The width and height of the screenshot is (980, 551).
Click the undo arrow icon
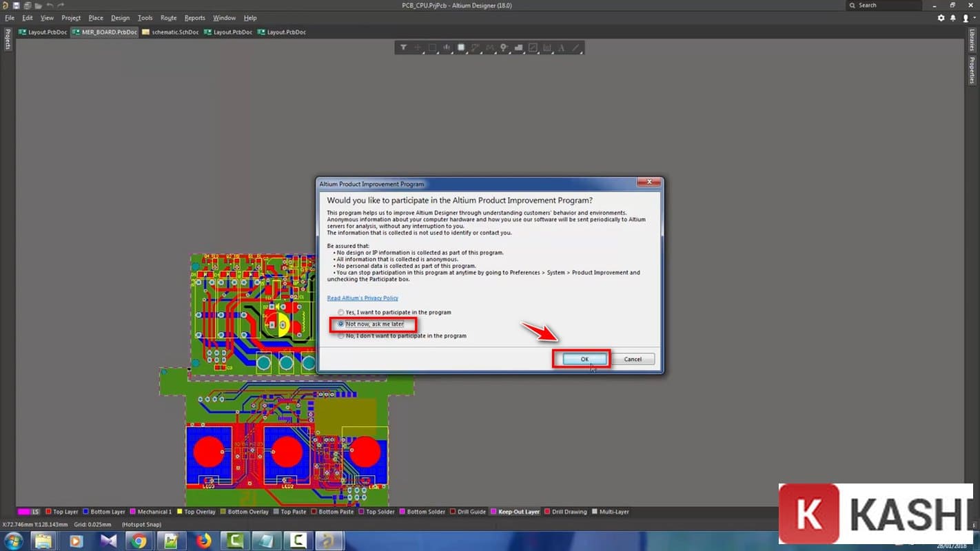click(50, 6)
